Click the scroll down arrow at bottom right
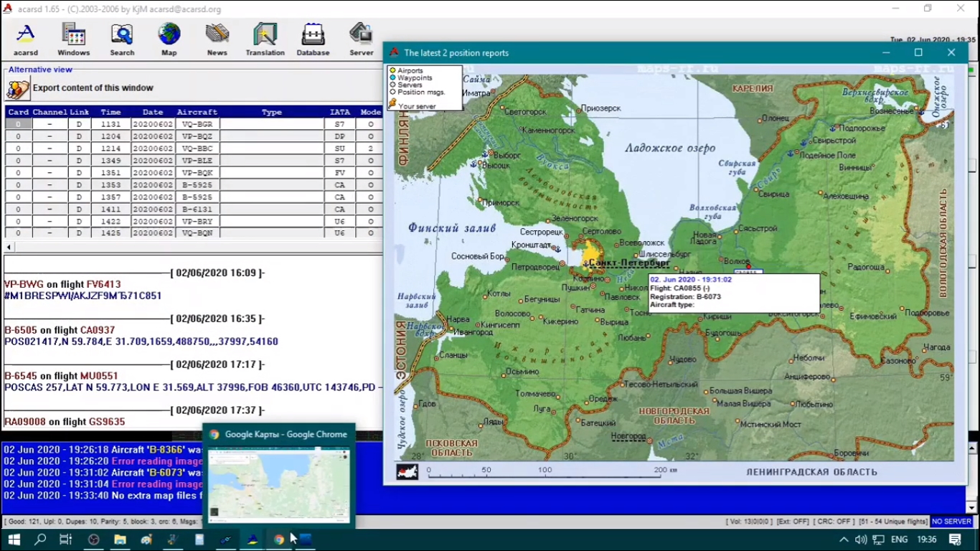 point(971,507)
